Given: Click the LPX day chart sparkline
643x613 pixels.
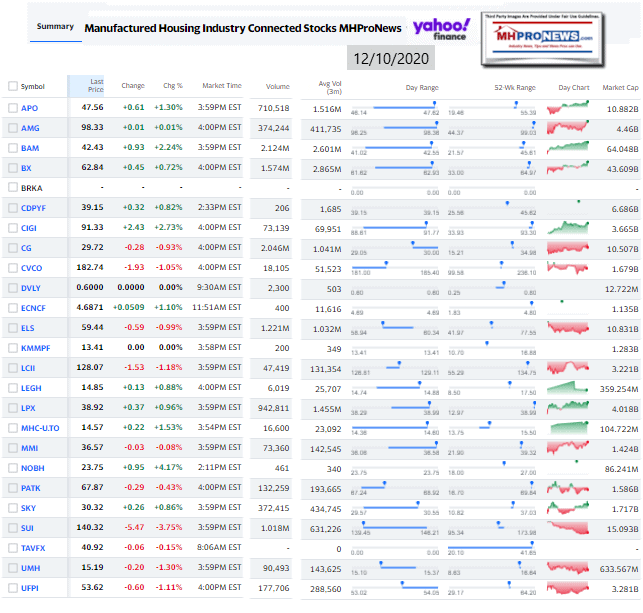Looking at the screenshot, I should (568, 408).
